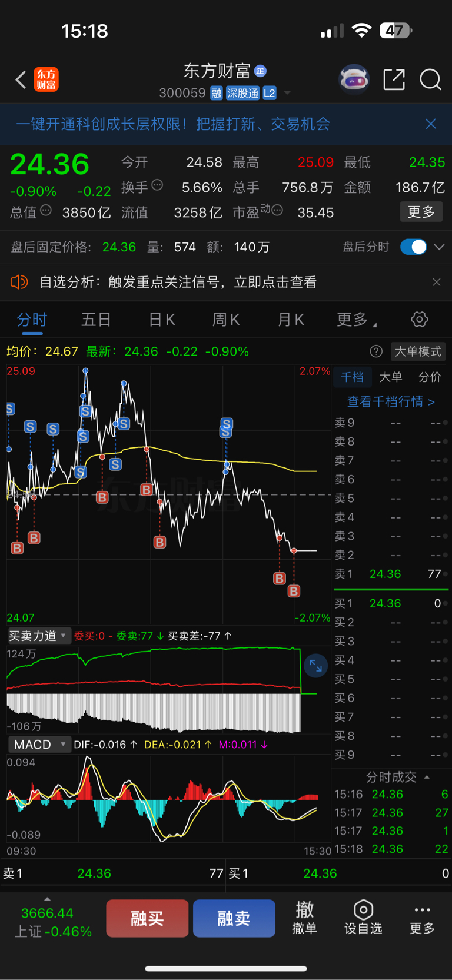The width and height of the screenshot is (452, 980).
Task: Open 查看千档行情 link
Action: pos(391,401)
